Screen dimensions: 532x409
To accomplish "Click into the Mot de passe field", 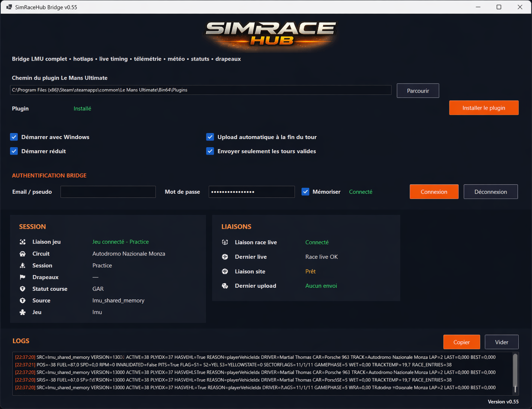I will point(251,192).
